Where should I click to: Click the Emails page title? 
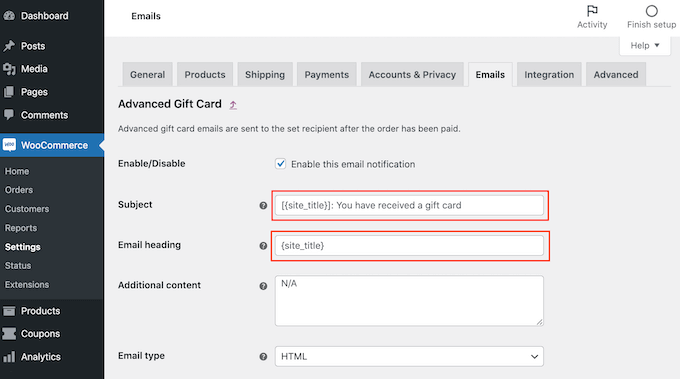pyautogui.click(x=146, y=16)
